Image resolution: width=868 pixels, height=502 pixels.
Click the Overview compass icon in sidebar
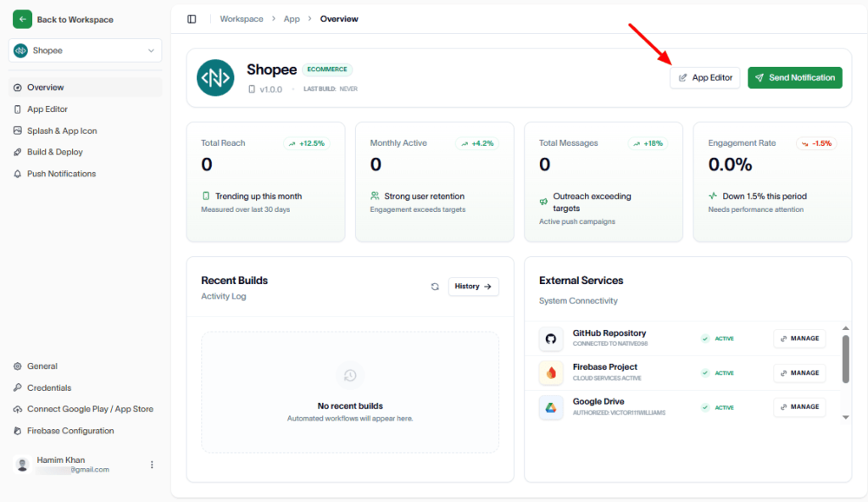coord(18,87)
